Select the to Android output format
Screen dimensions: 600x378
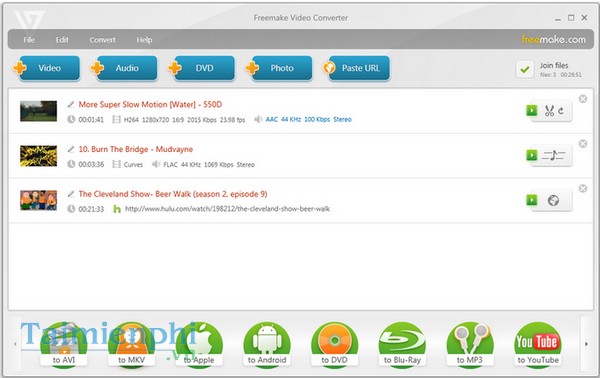click(x=267, y=344)
